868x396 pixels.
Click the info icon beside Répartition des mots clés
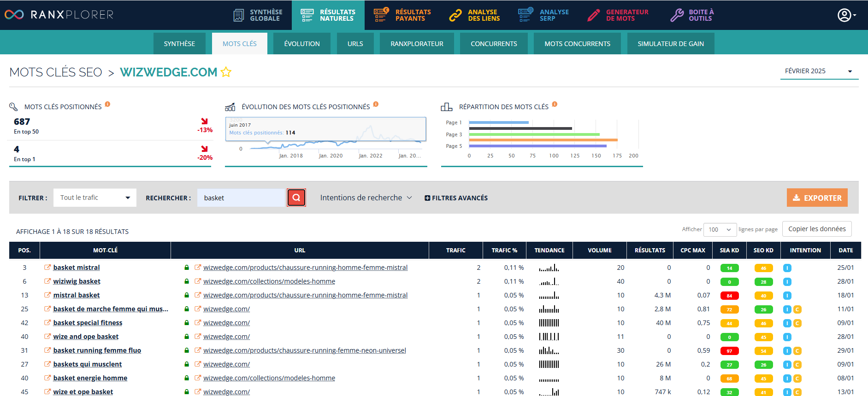pyautogui.click(x=555, y=104)
